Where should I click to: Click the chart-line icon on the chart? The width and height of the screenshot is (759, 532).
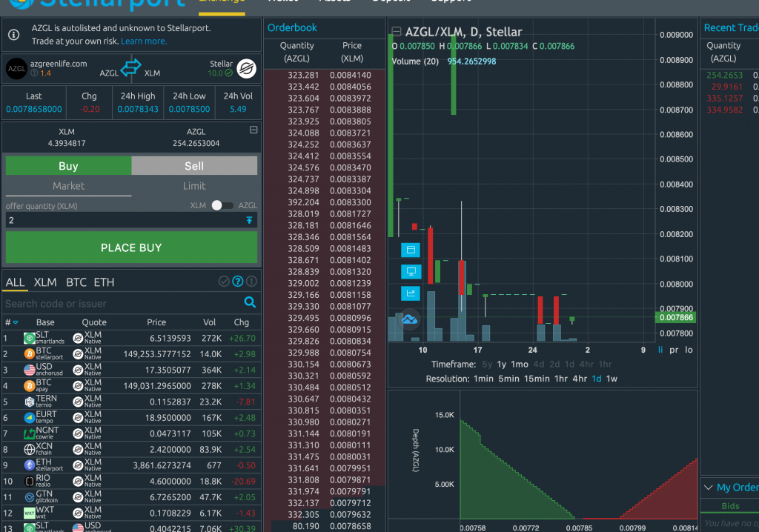(411, 293)
